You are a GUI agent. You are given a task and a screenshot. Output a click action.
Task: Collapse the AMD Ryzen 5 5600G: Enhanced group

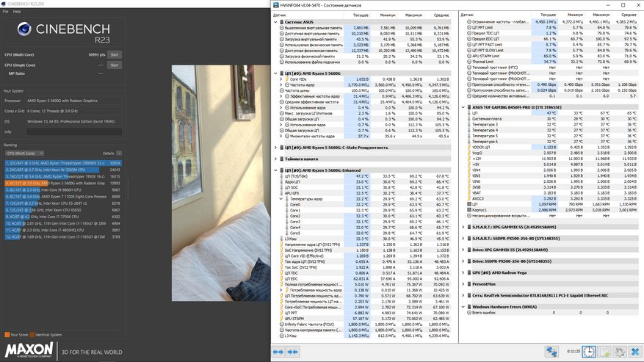coord(275,170)
